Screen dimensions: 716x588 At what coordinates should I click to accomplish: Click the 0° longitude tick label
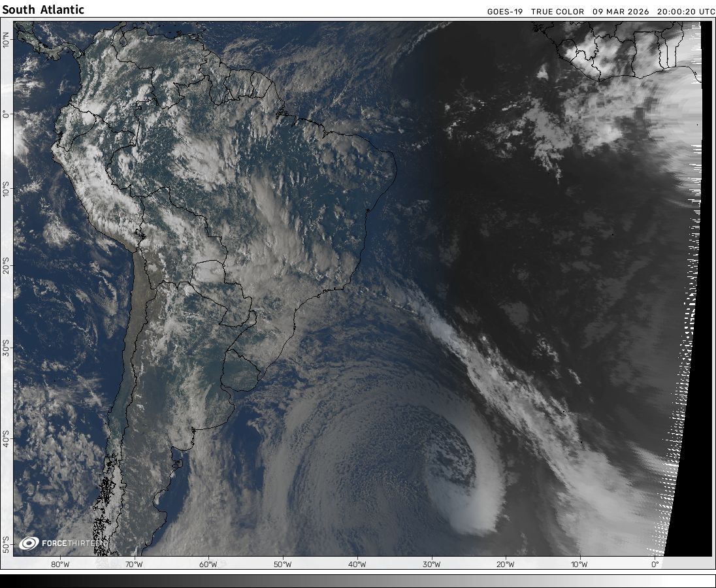[655, 564]
